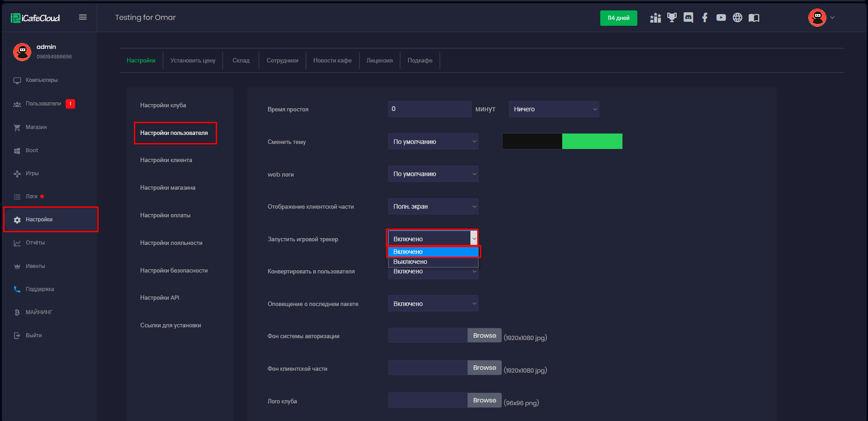The height and width of the screenshot is (421, 868).
Task: Open the Ничего idle action dropdown
Action: pos(554,109)
